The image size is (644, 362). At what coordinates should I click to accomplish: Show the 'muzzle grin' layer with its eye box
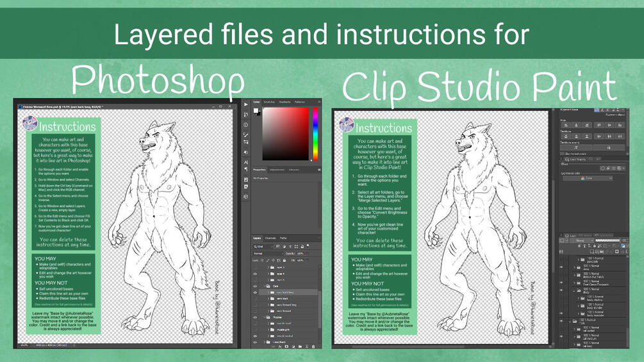click(255, 329)
